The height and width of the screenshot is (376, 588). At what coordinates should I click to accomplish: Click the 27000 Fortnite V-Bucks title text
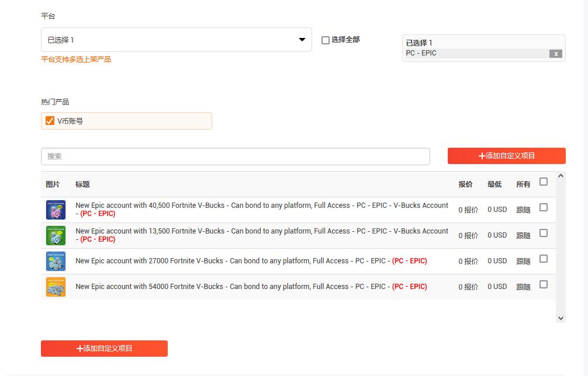pos(251,260)
